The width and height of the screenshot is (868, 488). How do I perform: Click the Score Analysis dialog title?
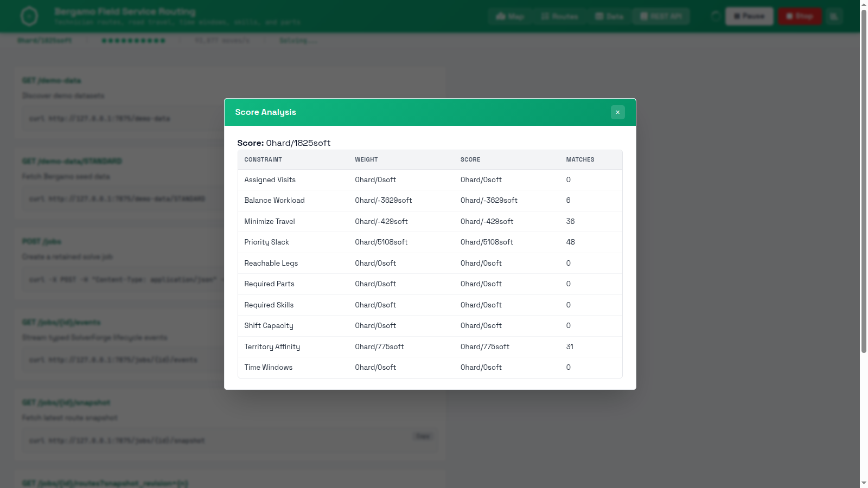point(265,112)
